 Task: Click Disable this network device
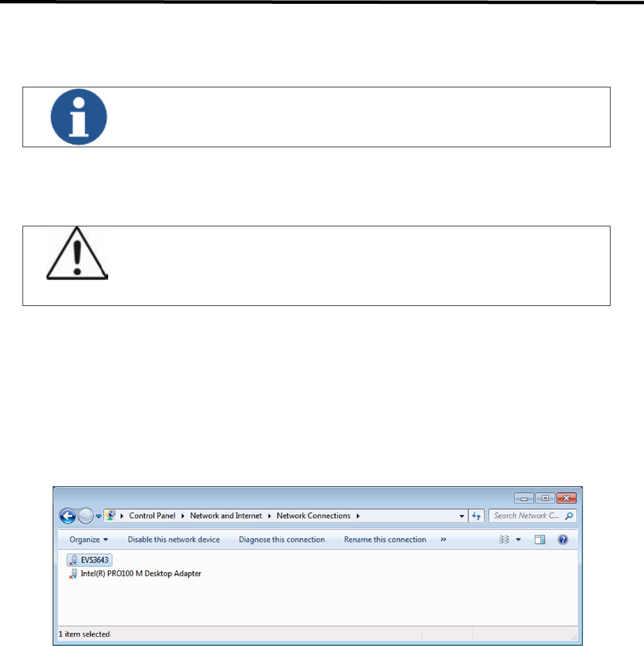[173, 539]
